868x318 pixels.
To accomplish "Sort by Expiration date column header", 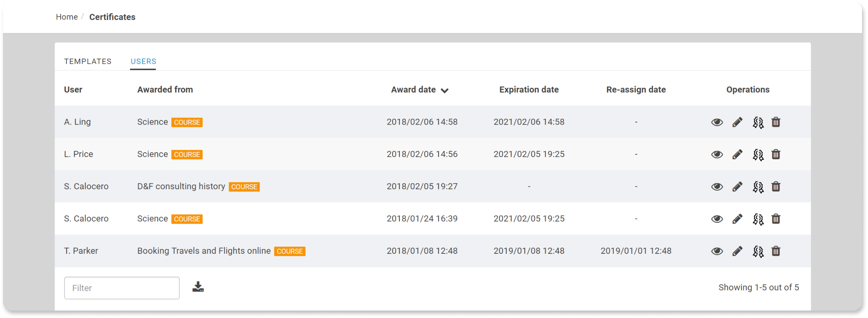I will click(x=529, y=90).
